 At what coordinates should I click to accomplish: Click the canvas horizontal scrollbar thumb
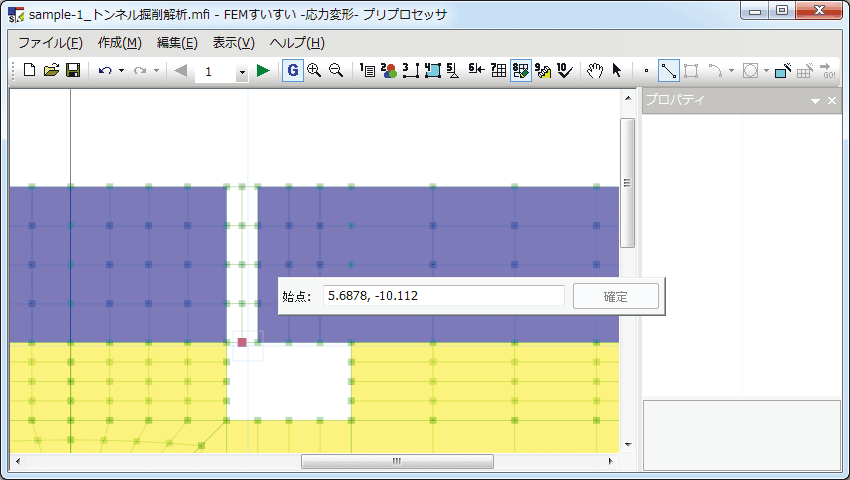(x=397, y=462)
